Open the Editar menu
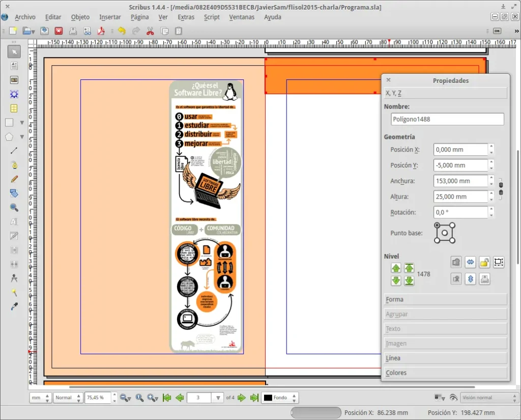Viewport: 521px width, 420px height. click(53, 17)
